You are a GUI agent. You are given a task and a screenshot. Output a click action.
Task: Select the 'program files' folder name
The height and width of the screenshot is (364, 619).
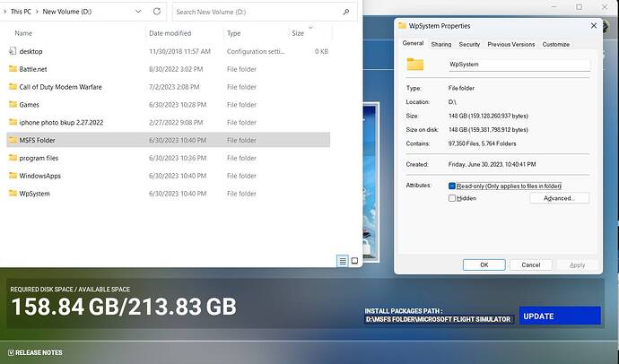click(39, 158)
